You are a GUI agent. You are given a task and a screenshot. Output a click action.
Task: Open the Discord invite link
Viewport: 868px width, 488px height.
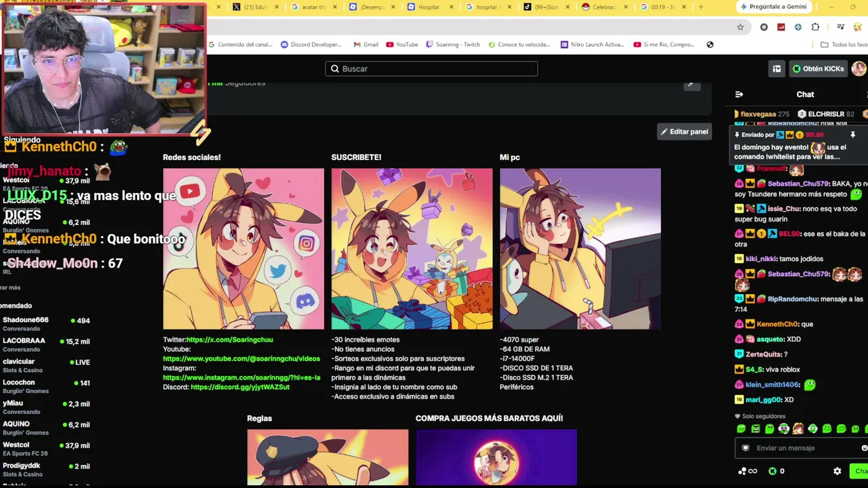click(x=240, y=387)
